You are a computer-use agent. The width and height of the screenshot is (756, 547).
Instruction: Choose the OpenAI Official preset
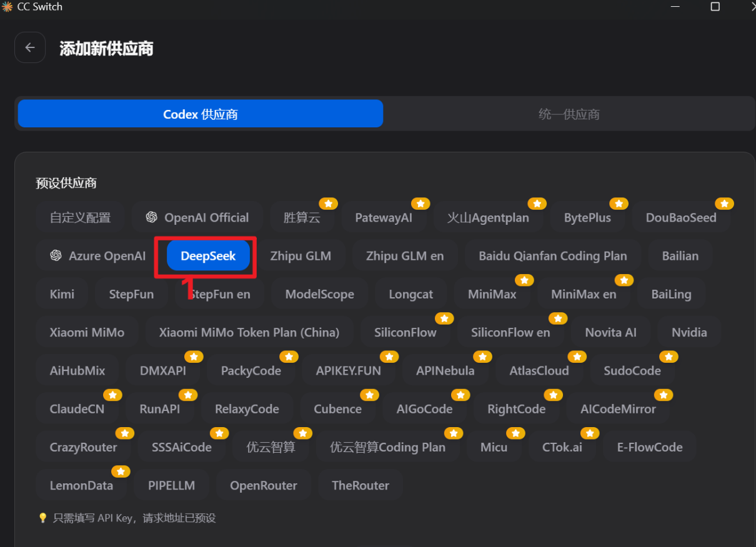pos(197,217)
